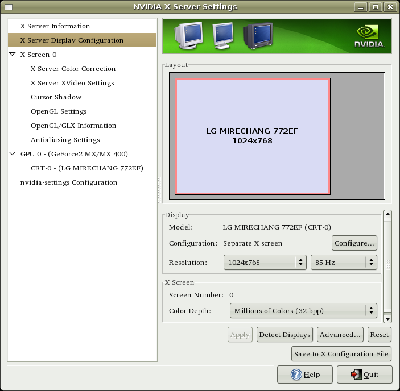Close the NVIDIA X Server Settings window
The image size is (400, 391).
click(x=390, y=7)
